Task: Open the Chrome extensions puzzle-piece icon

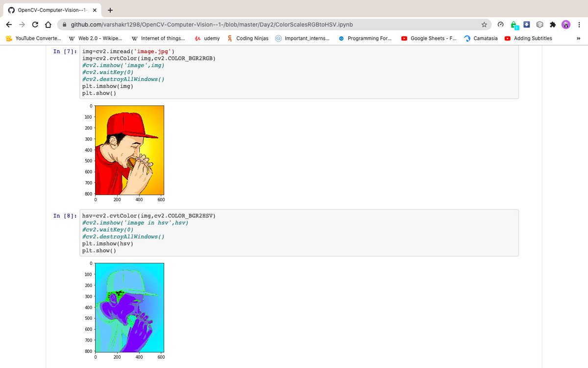Action: 553,24
